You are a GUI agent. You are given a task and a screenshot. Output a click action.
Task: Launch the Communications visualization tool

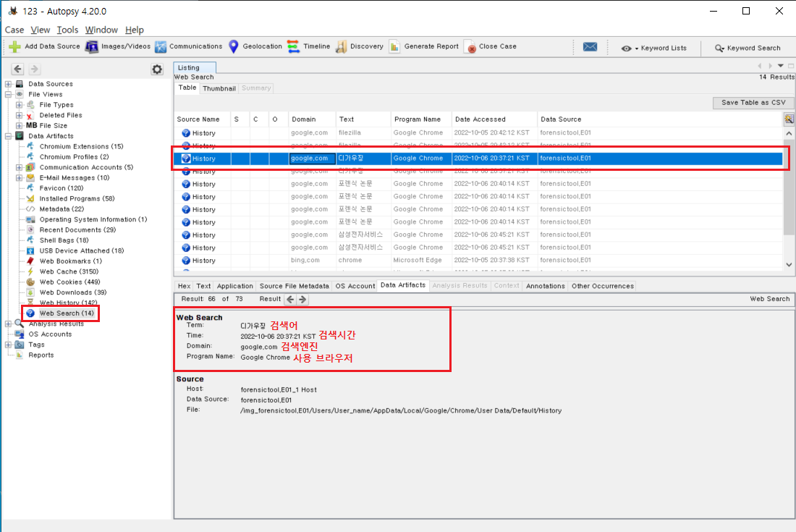click(x=189, y=47)
